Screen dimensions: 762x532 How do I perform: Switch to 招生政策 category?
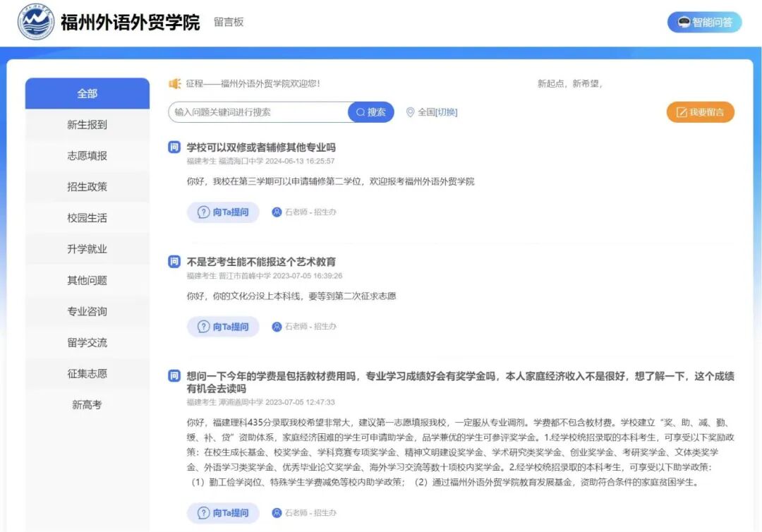tap(87, 187)
